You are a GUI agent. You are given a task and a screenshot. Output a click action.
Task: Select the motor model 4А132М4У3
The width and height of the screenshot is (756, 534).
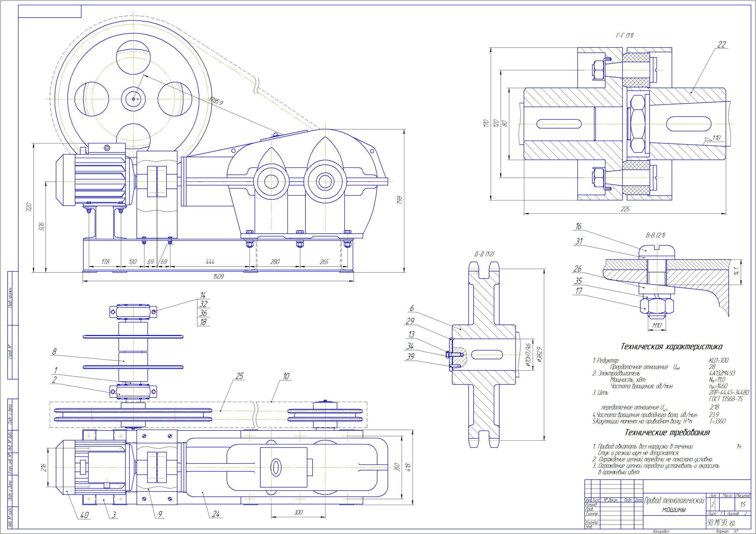[722, 373]
